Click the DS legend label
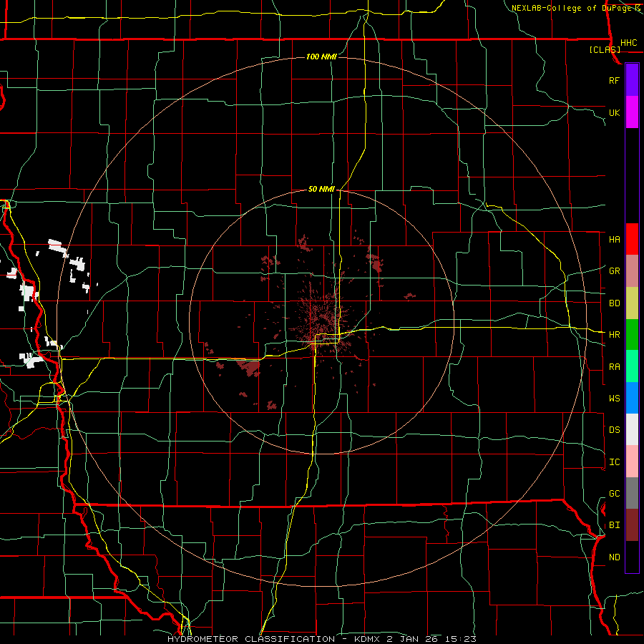644x644 pixels. pos(614,429)
